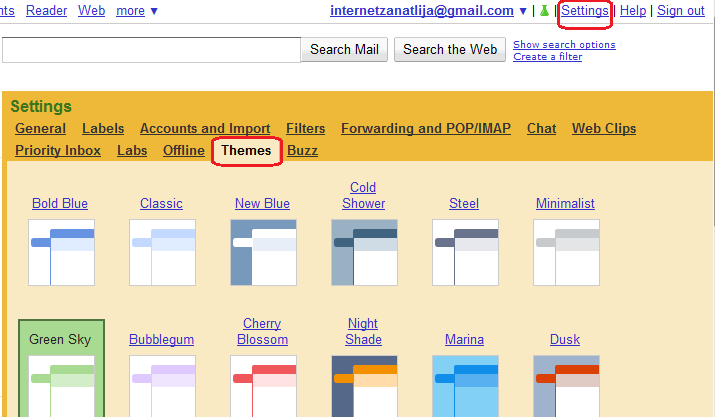Open the Reader link

tap(47, 10)
